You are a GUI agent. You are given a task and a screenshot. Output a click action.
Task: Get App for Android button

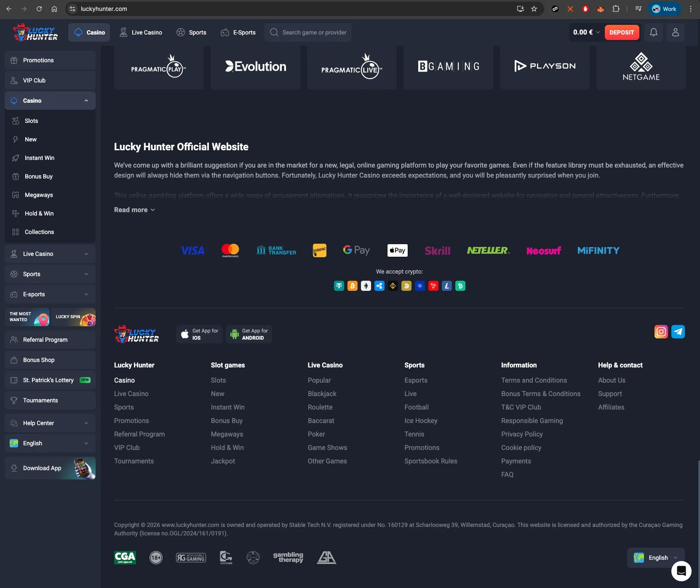tap(249, 334)
